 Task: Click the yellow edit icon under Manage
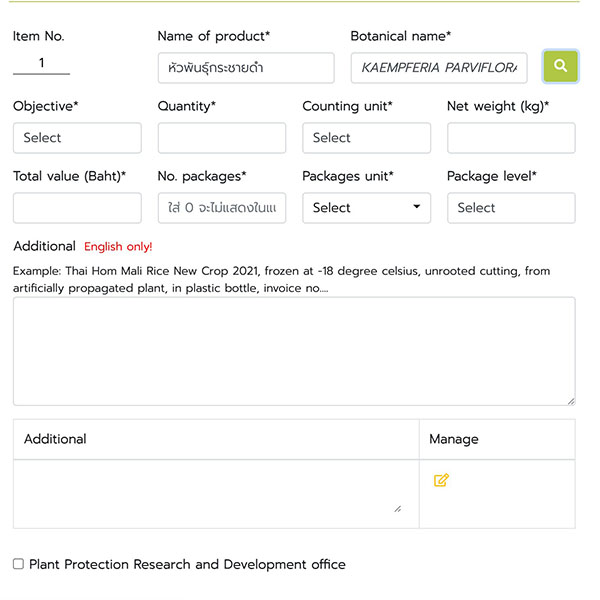[441, 481]
